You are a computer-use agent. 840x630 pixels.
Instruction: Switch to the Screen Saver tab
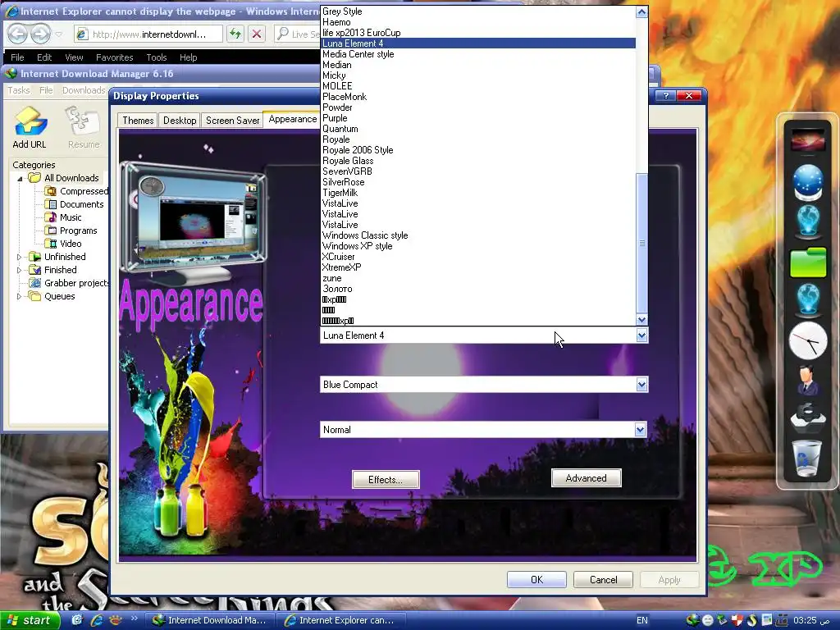(232, 121)
